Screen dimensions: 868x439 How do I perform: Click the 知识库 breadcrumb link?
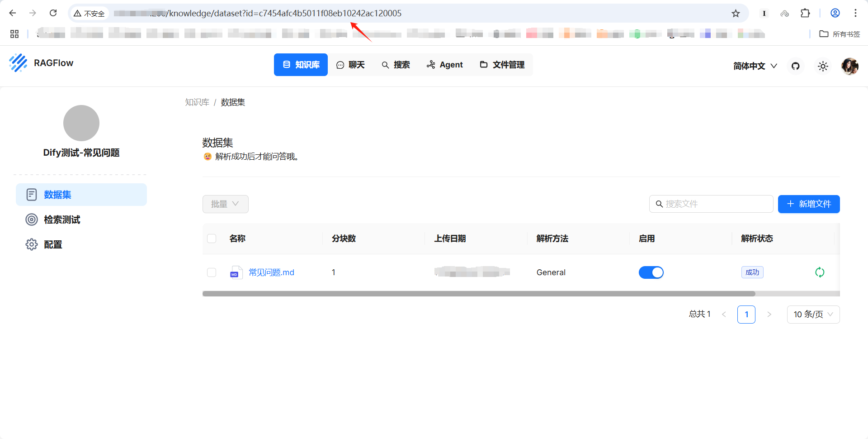tap(197, 102)
